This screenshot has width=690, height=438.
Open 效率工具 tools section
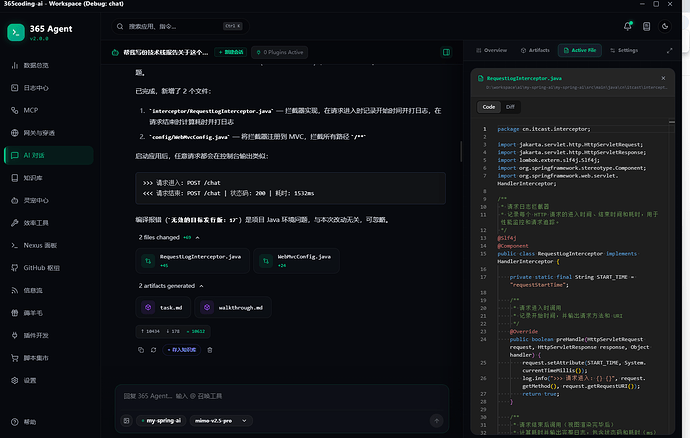tap(48, 223)
